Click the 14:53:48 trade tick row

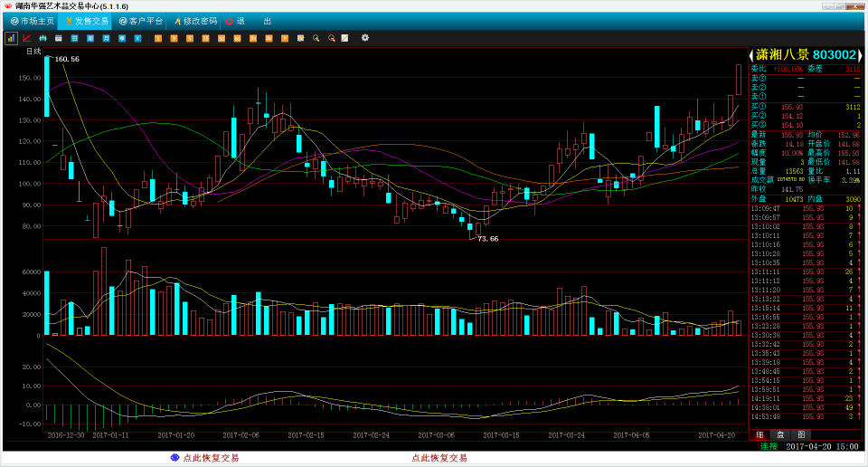point(806,416)
